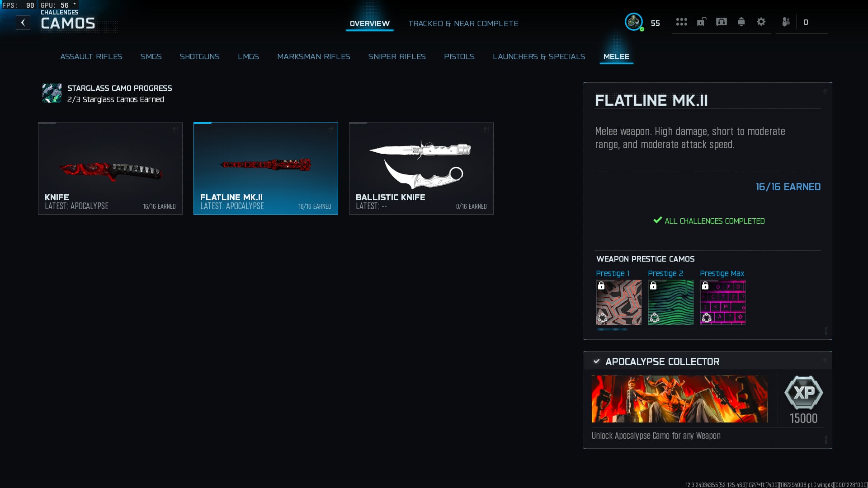Select the Prestige Max pink camo swatch

tap(722, 302)
